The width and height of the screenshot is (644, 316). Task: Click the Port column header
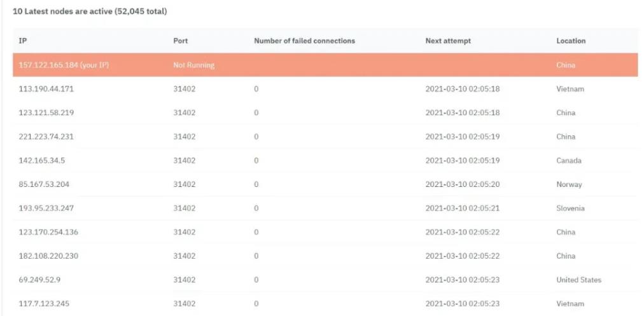[x=180, y=41]
